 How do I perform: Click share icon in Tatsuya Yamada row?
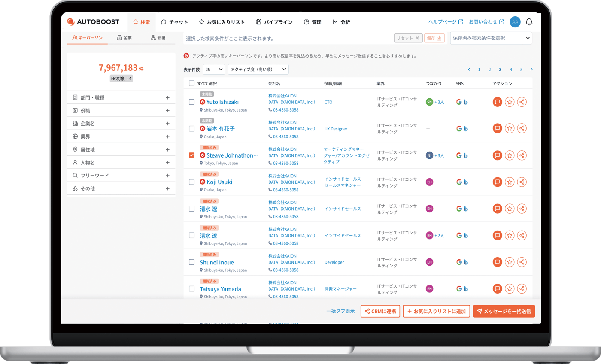pos(522,288)
